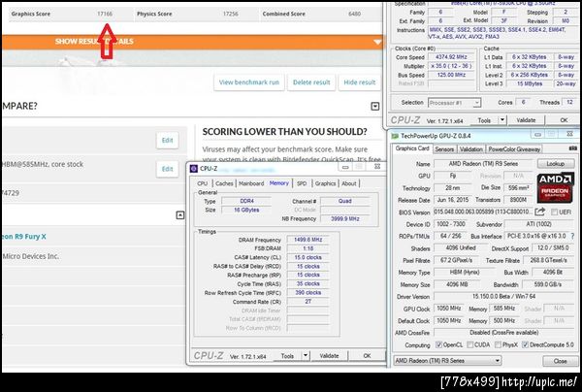Click the Row Refresh Cycle Time 390 clocks
Viewport: 582px width, 392px height.
(307, 292)
